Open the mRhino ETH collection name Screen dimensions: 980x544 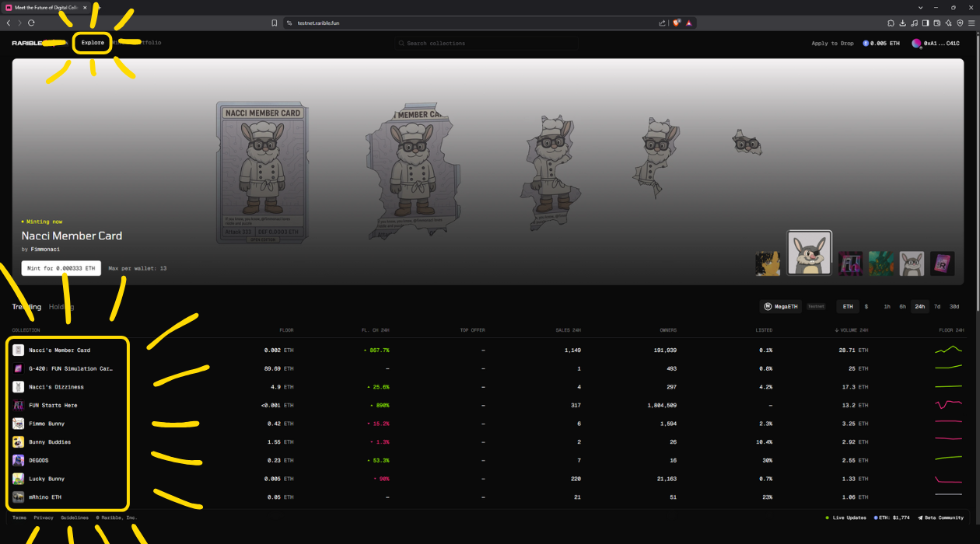tap(45, 497)
